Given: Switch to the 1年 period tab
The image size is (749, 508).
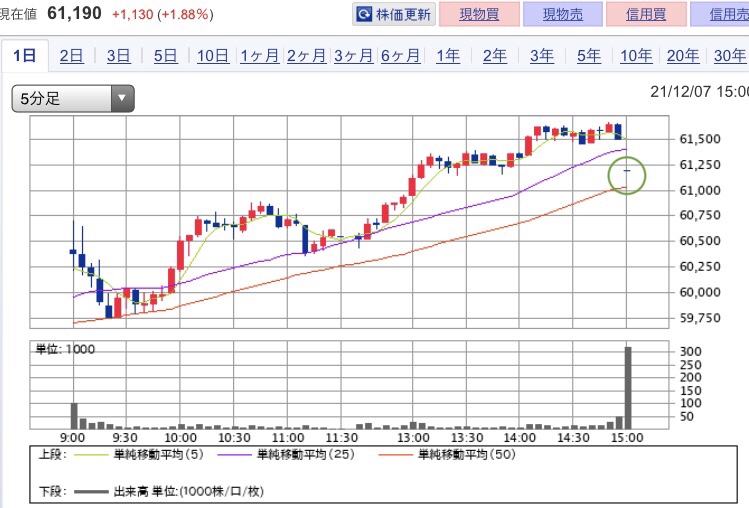Looking at the screenshot, I should click(x=448, y=56).
